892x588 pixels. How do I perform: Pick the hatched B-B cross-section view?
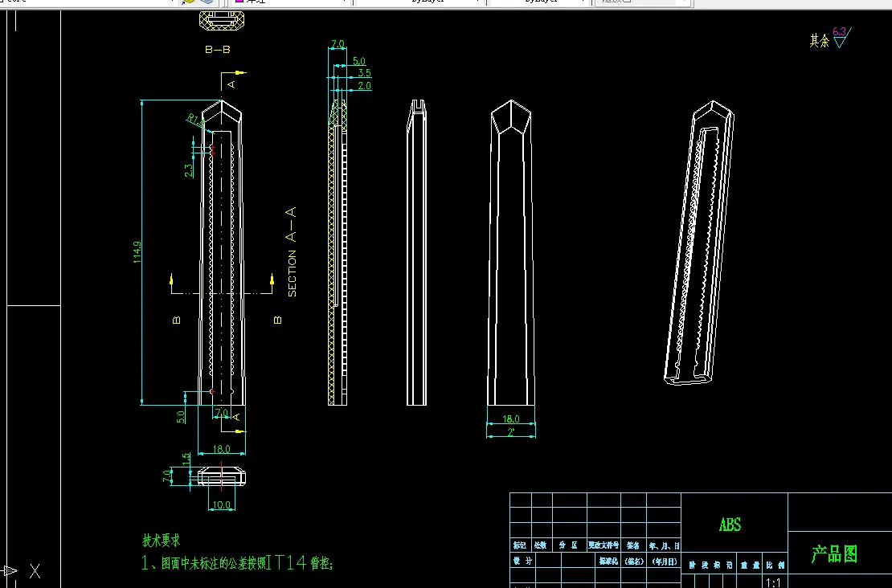[222, 20]
